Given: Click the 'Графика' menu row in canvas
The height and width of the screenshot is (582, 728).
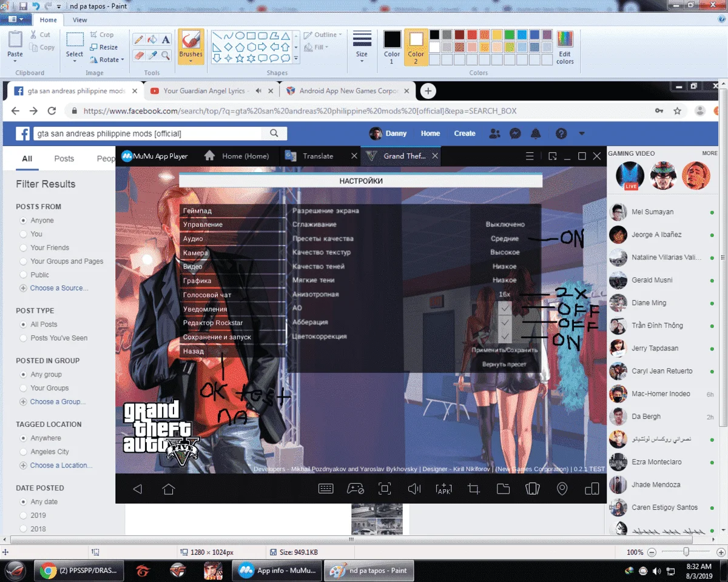Looking at the screenshot, I should point(232,281).
